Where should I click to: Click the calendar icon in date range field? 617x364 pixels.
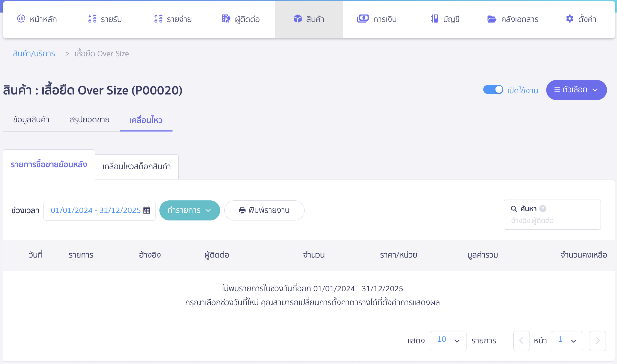click(x=147, y=210)
